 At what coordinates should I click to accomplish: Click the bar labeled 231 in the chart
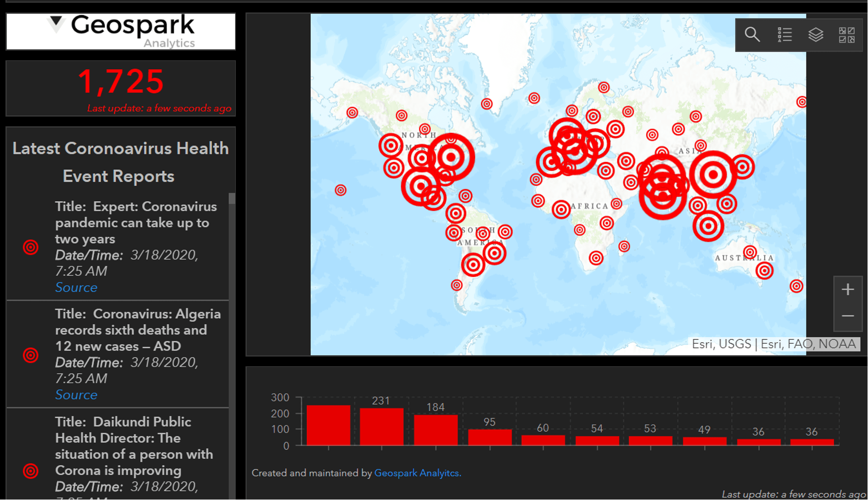pos(381,426)
